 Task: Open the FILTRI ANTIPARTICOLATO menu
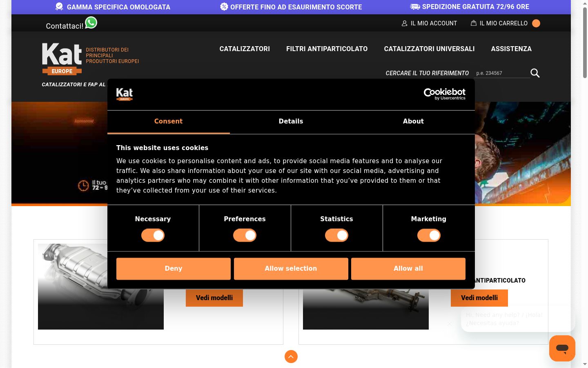(327, 49)
